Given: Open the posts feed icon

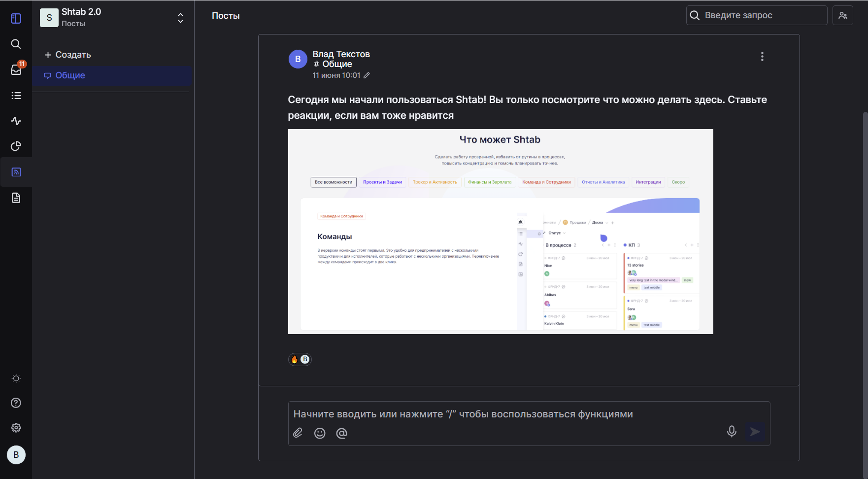Looking at the screenshot, I should 16,172.
